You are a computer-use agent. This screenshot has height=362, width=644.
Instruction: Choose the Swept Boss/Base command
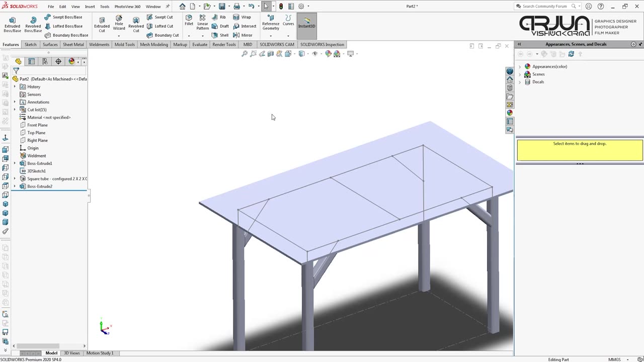tap(63, 17)
